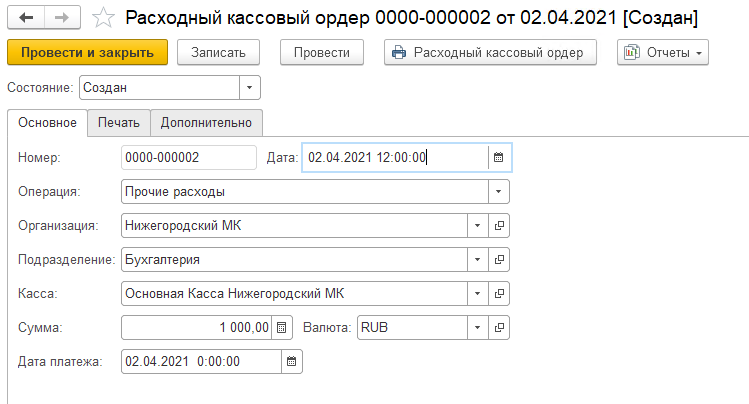Open calendar picker for Дата платежа
Screen dimensions: 749x404
tap(291, 361)
